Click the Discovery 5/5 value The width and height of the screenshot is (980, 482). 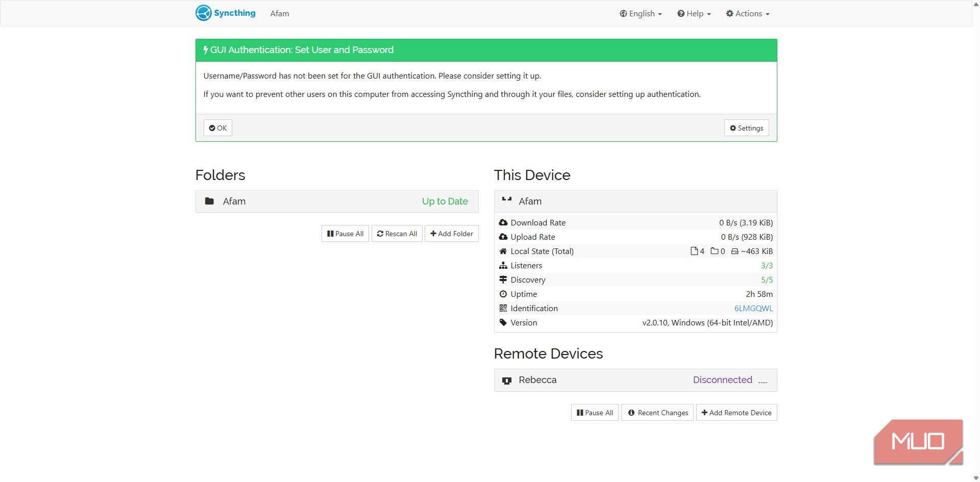coord(767,280)
